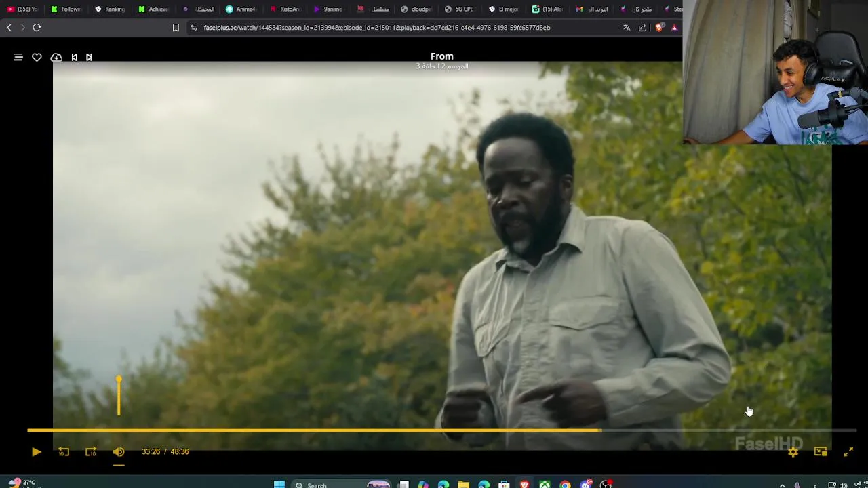
Task: Open Google Chrome in the taskbar
Action: pyautogui.click(x=565, y=484)
